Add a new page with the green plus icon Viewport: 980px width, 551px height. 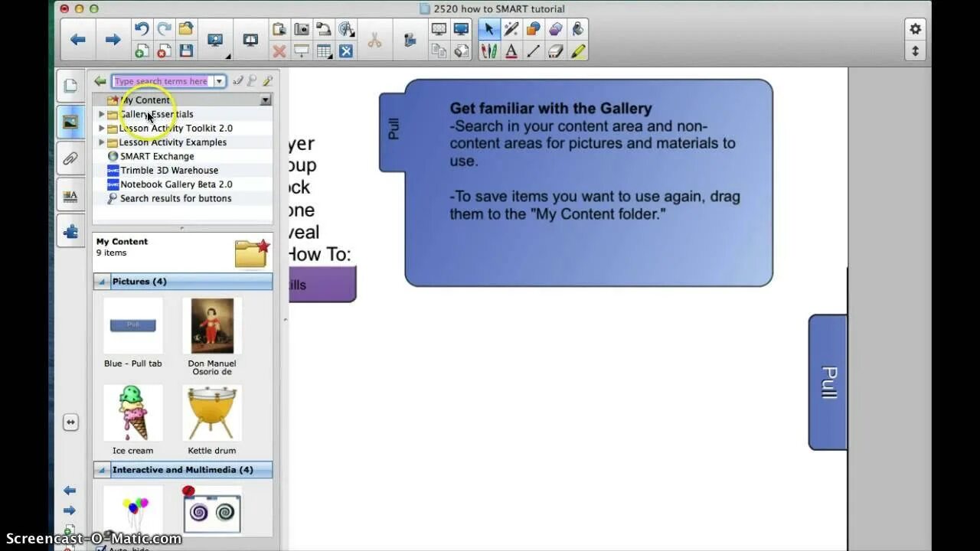coord(142,51)
